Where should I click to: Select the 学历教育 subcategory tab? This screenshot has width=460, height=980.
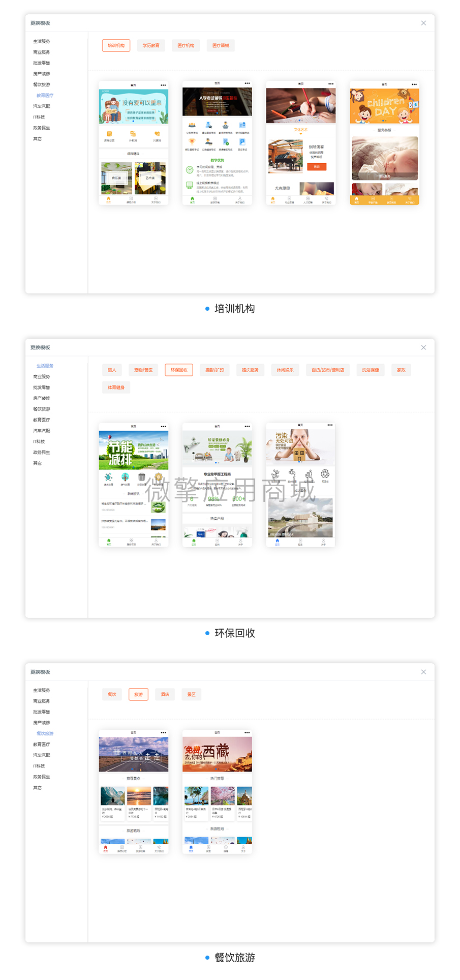(150, 46)
